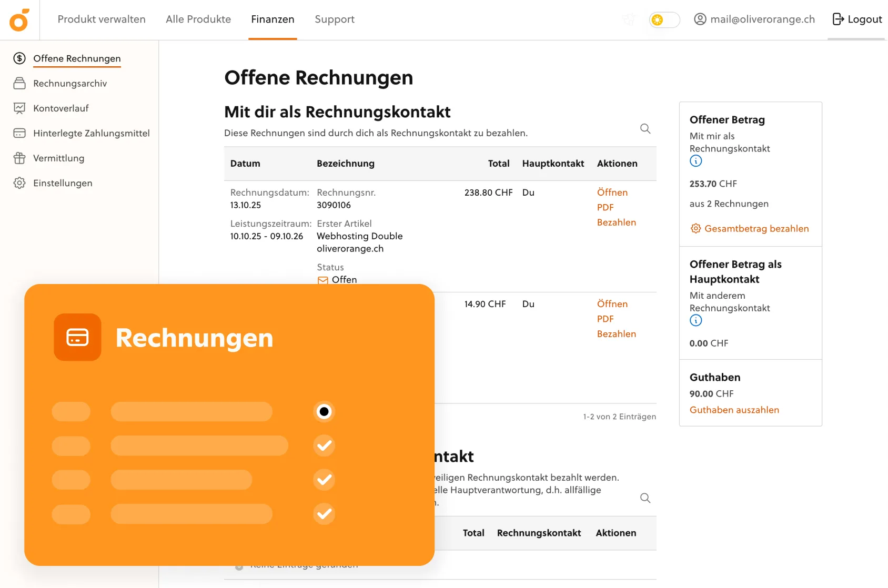Click Bezahlen for the 238.80 CHF invoice

click(x=616, y=222)
